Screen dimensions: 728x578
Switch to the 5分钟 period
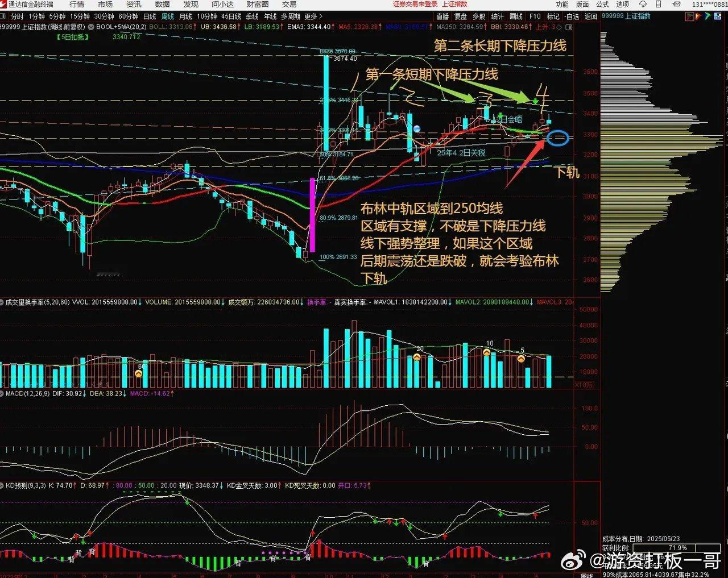coord(57,16)
